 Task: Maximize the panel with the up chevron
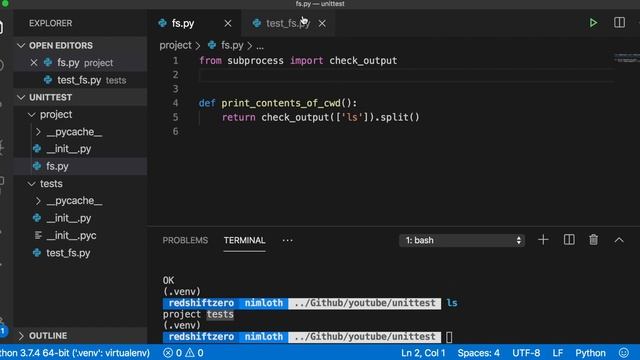(x=619, y=240)
